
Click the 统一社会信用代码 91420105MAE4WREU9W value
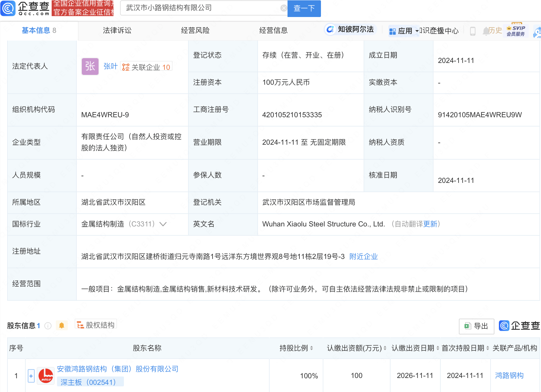480,115
